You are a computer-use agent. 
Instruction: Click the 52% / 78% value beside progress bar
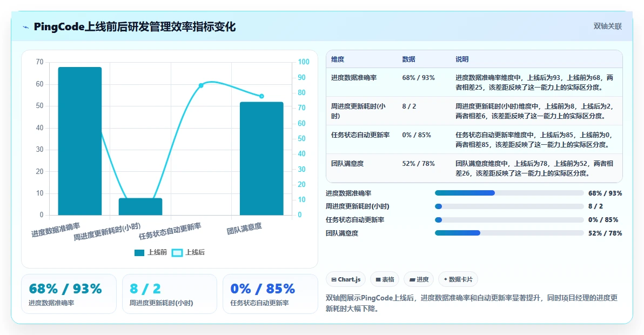(605, 233)
